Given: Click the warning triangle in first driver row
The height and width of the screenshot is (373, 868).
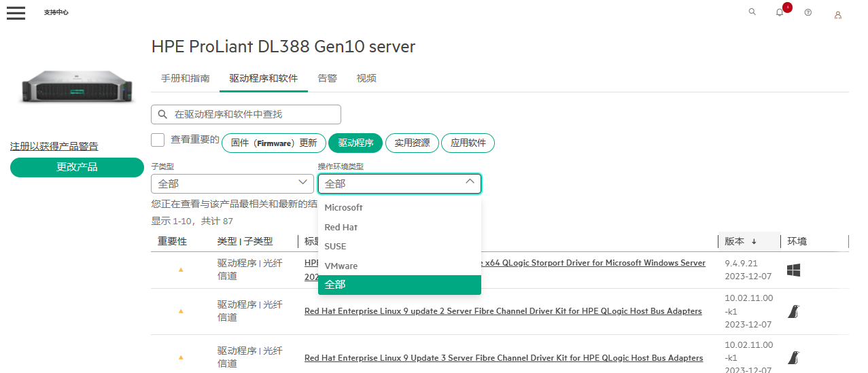Looking at the screenshot, I should [x=181, y=270].
